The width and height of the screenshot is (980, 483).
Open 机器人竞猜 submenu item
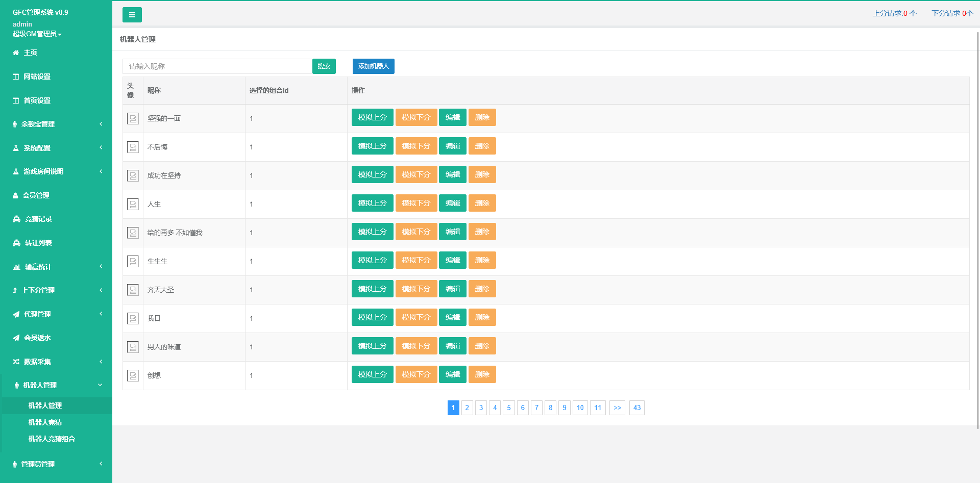tap(45, 422)
